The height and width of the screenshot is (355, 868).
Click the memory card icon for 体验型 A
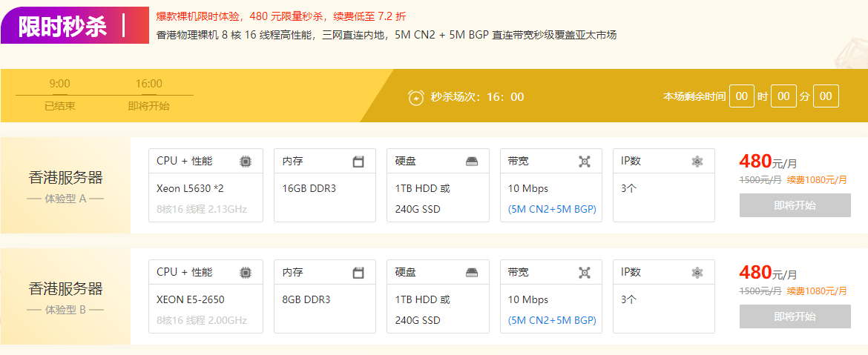(359, 162)
